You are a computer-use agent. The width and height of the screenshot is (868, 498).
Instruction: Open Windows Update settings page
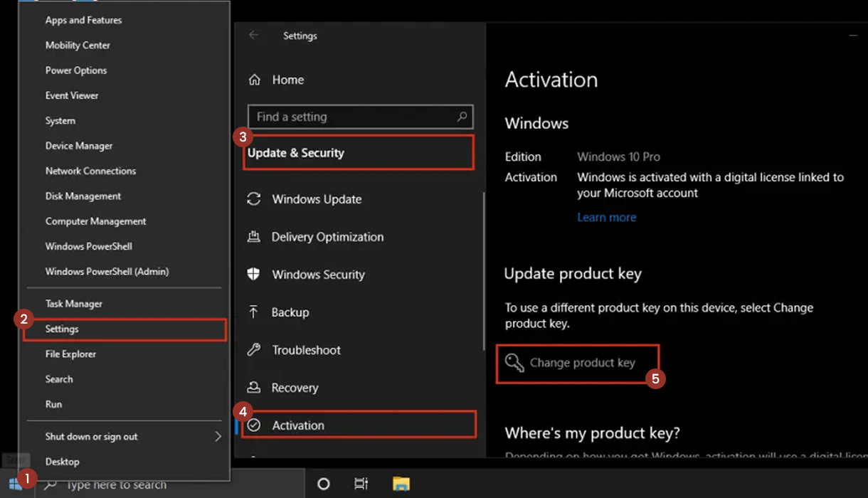tap(317, 199)
